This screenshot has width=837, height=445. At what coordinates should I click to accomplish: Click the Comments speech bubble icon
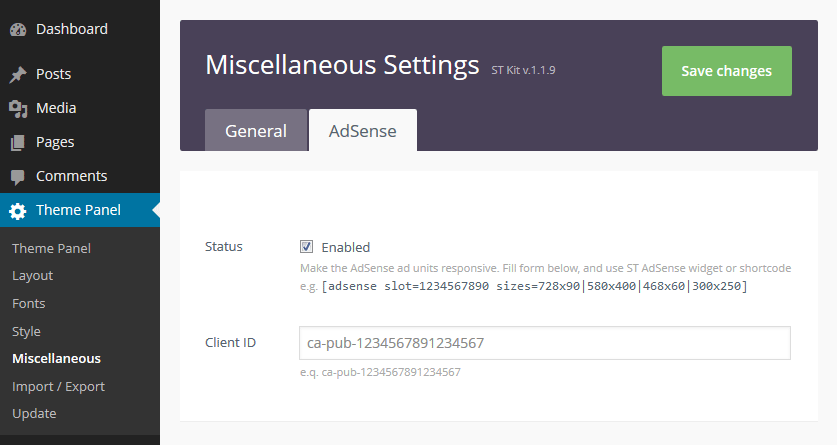[x=18, y=177]
